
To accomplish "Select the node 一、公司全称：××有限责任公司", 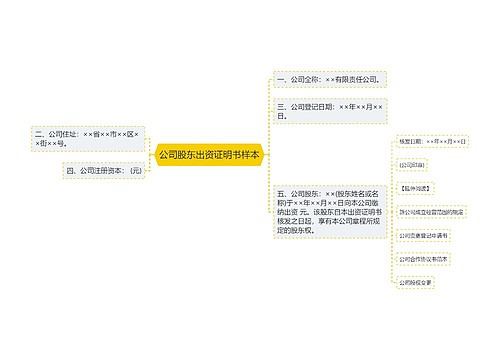I will (x=330, y=80).
